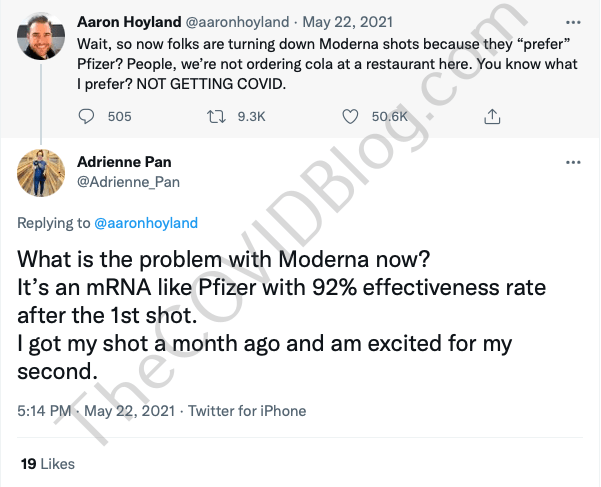Like Aaron Hoyland's tweet via heart icon
The height and width of the screenshot is (487, 601).
[350, 117]
